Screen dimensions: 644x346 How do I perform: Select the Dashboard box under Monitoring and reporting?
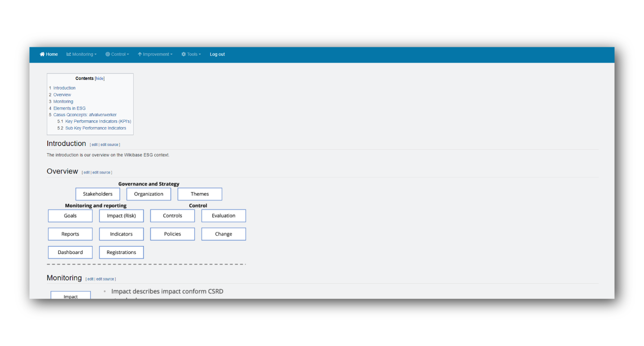tap(70, 252)
